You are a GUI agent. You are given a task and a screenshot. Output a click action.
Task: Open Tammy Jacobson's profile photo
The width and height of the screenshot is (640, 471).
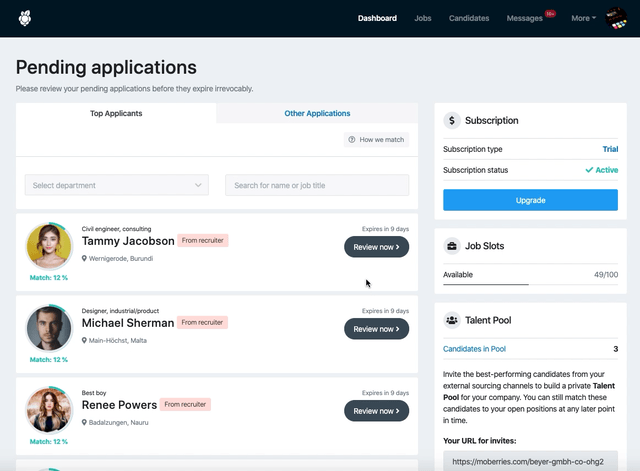(49, 246)
